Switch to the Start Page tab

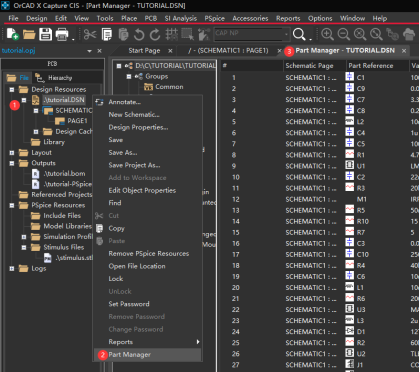(x=144, y=51)
